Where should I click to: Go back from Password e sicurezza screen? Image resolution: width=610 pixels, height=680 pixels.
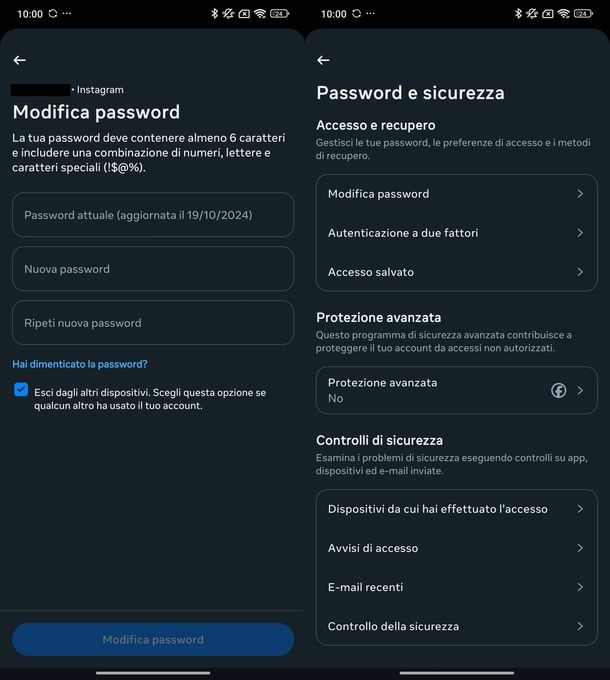[x=323, y=60]
